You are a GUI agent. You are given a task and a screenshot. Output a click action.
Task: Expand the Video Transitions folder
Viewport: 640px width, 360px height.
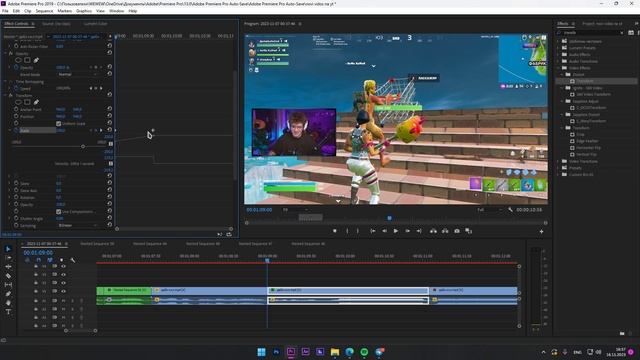tap(558, 161)
